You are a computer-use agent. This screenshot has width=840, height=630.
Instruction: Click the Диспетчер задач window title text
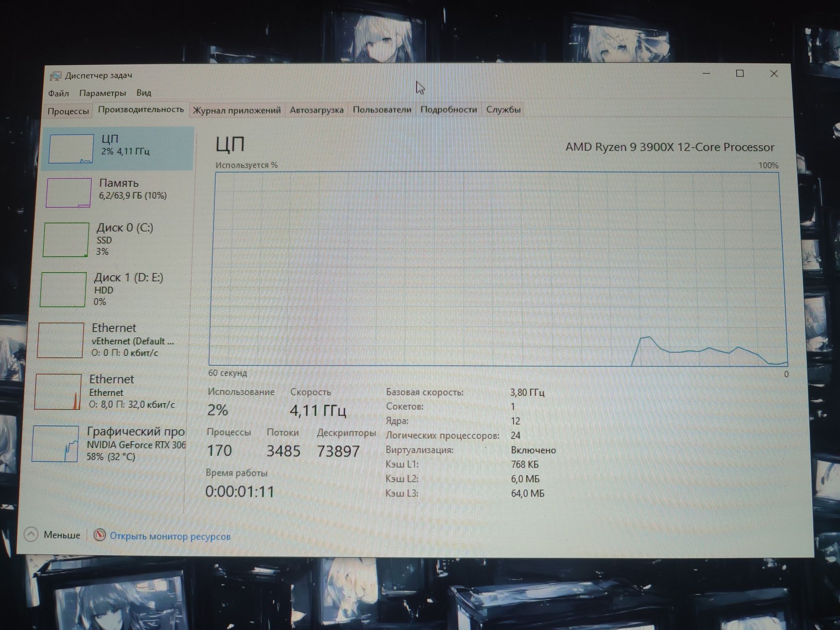click(98, 75)
